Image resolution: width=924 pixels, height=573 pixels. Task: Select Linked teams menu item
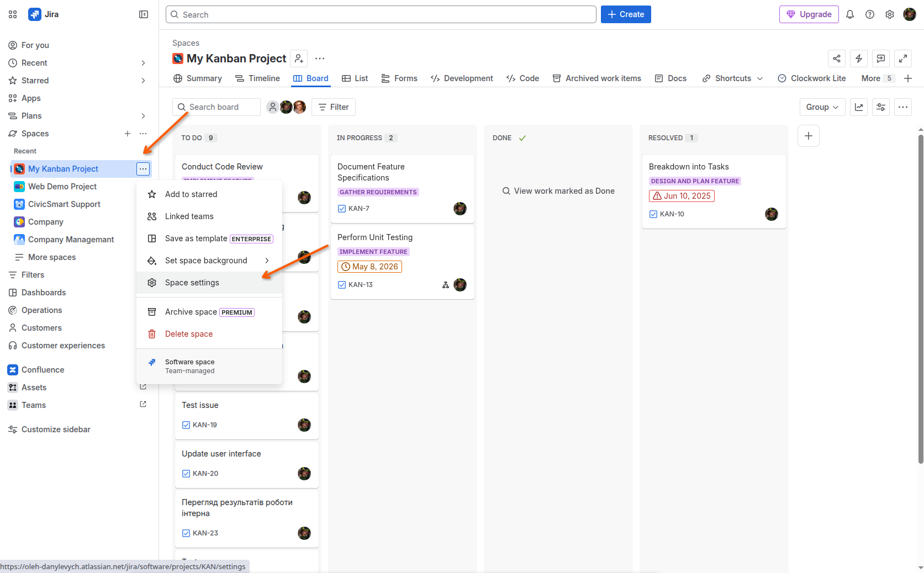pos(209,216)
